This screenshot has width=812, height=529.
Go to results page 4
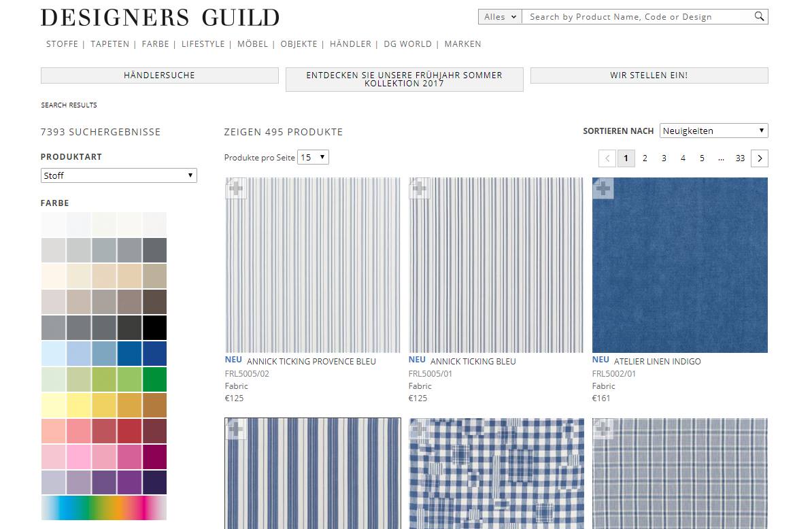coord(683,158)
